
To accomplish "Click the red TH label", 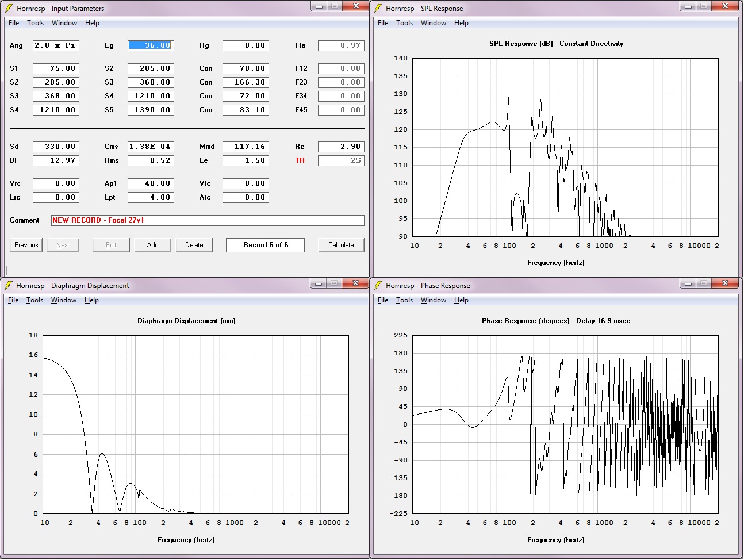I will [x=300, y=160].
